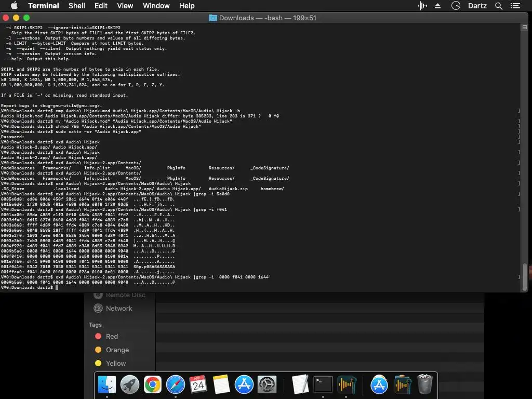The height and width of the screenshot is (399, 532).
Task: Open the Edit menu
Action: (x=101, y=6)
